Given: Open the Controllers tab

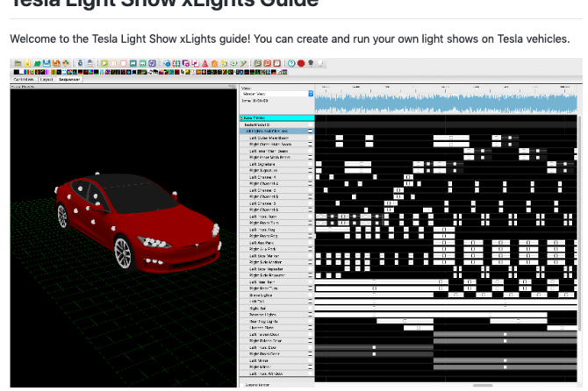Looking at the screenshot, I should click(x=24, y=80).
